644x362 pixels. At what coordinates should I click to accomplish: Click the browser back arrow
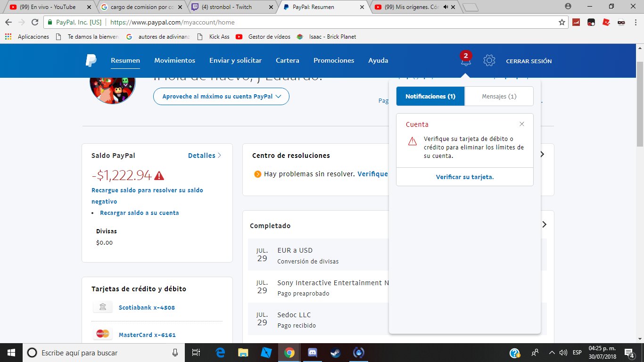[x=8, y=22]
